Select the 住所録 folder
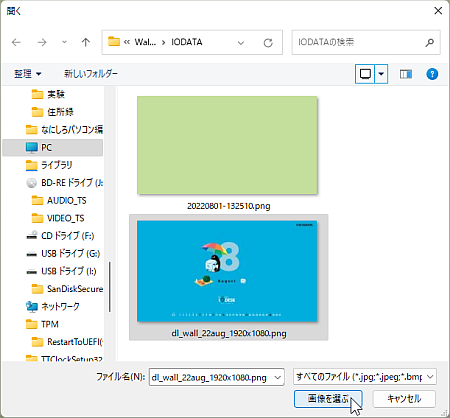The image size is (450, 418). pos(52,112)
